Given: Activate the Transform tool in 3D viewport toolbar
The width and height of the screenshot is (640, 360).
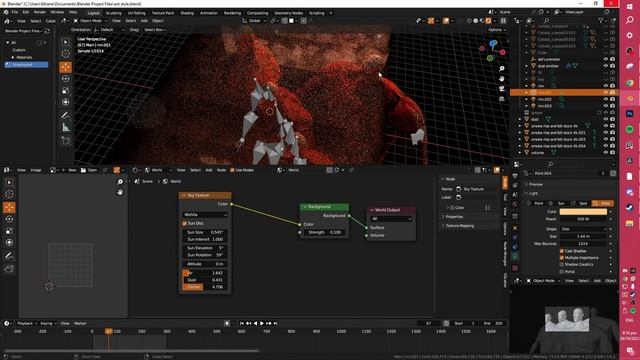Looking at the screenshot, I should tap(66, 102).
